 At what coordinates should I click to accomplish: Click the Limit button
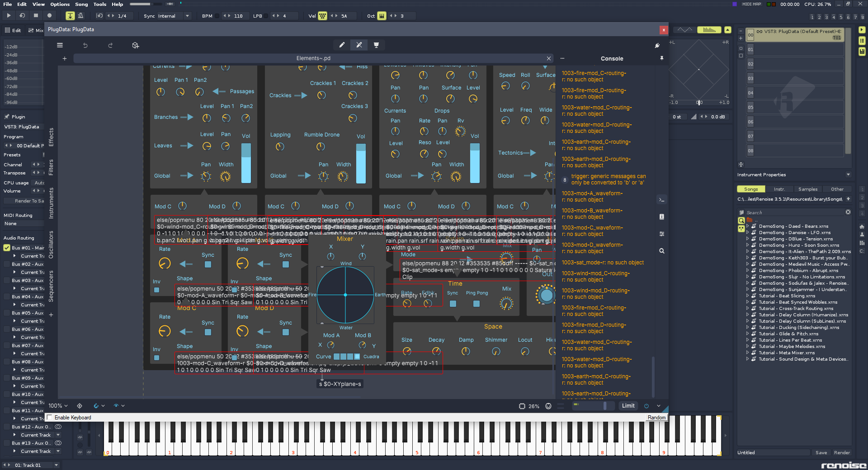[x=628, y=406]
